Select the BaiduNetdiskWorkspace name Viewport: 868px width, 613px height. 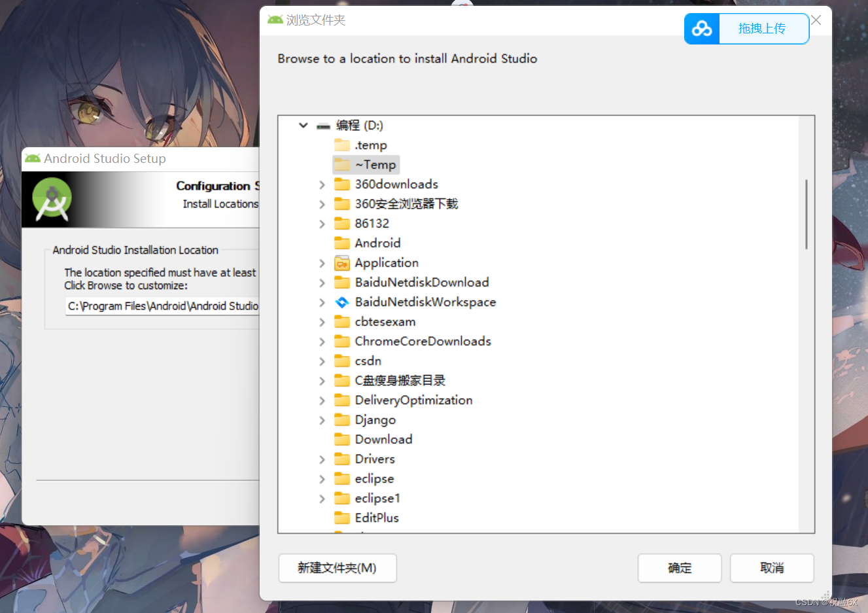click(425, 302)
